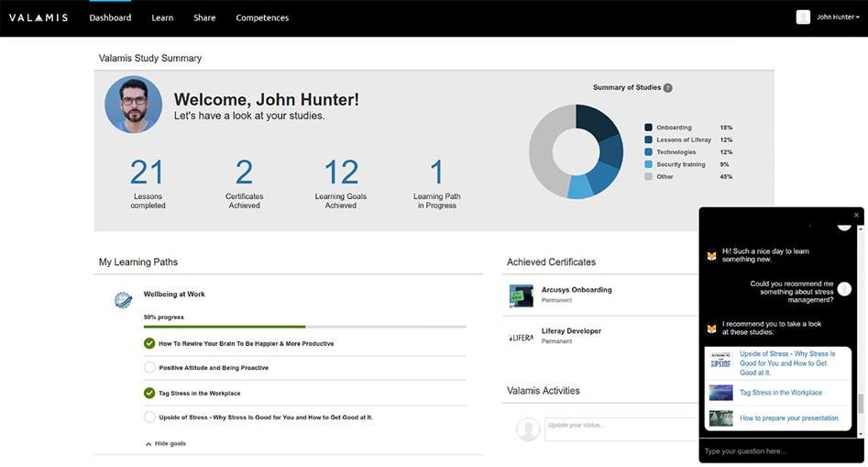Open Liferay Developer certificate

(571, 330)
